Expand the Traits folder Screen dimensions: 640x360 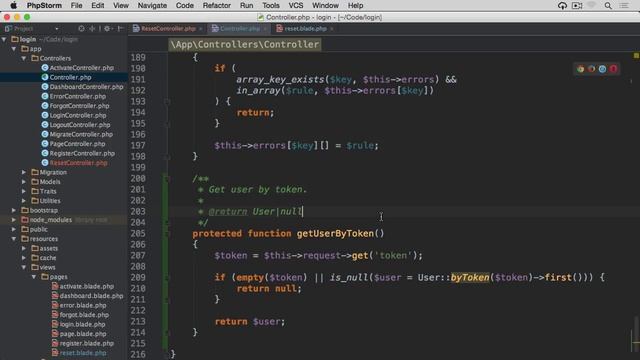(24, 191)
